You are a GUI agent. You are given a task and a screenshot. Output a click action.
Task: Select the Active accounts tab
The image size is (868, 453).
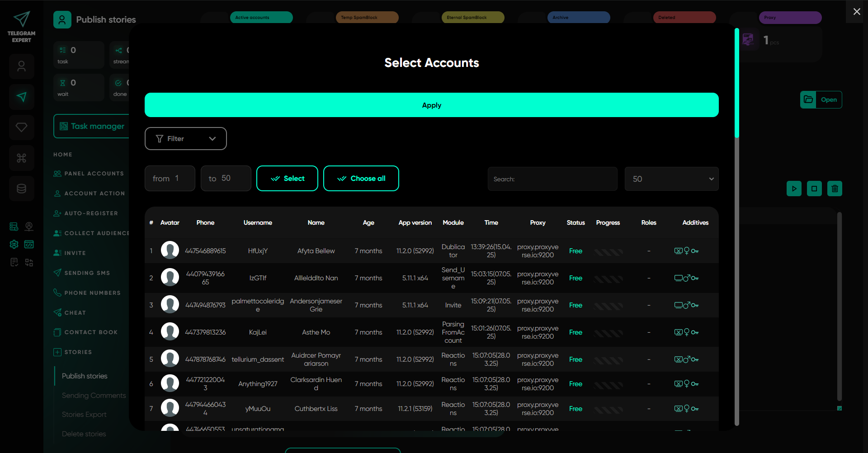point(261,18)
